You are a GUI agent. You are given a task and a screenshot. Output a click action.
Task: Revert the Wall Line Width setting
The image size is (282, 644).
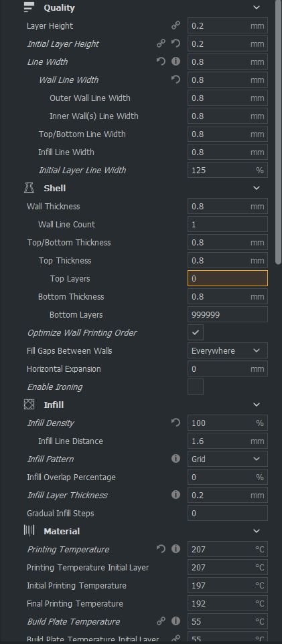(175, 80)
